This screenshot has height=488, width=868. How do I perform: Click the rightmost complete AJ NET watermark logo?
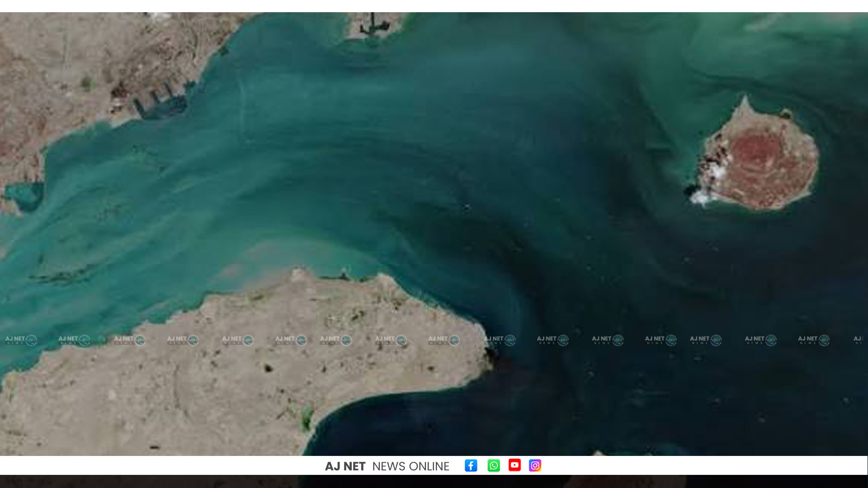point(814,340)
